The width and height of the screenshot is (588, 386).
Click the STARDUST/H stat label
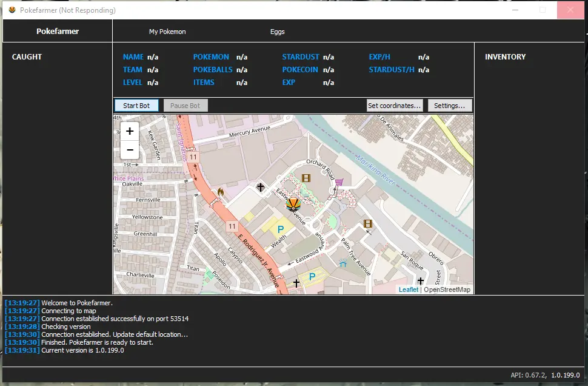(x=392, y=69)
